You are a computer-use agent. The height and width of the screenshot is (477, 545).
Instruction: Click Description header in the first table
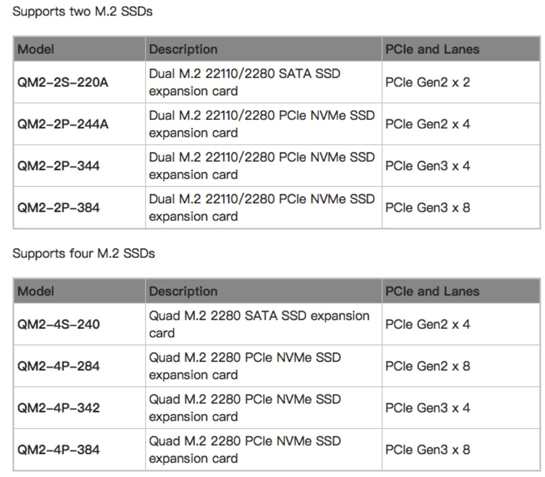tap(183, 49)
